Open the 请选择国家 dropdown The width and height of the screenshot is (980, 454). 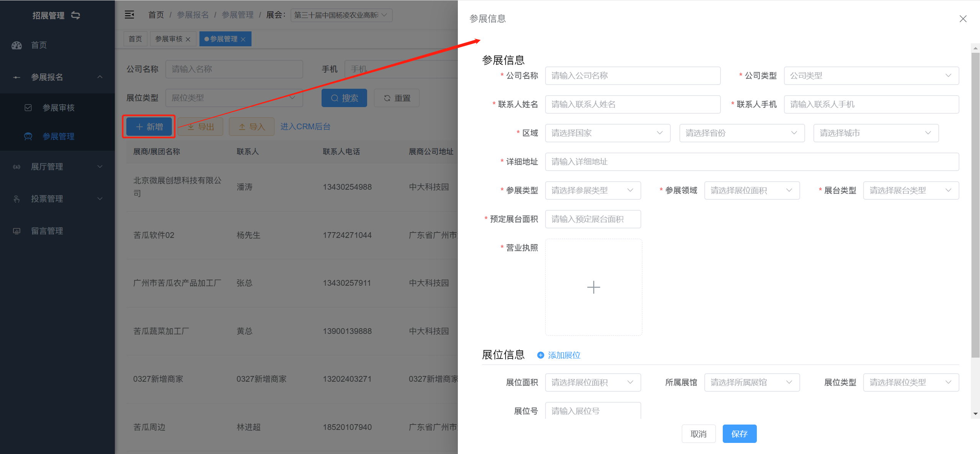tap(607, 133)
